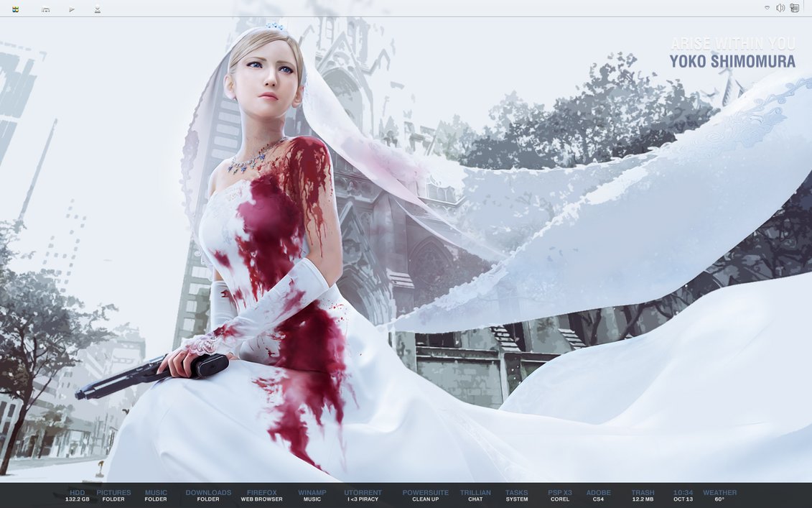Expand the hidden tray icons arrow
Screen dimensions: 812x508
(767, 8)
